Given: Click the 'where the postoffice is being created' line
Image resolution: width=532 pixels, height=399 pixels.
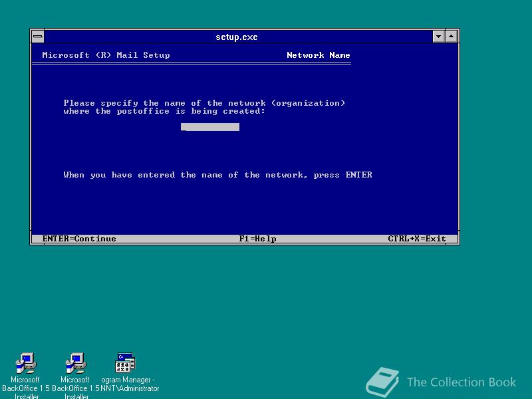Looking at the screenshot, I should tap(164, 111).
